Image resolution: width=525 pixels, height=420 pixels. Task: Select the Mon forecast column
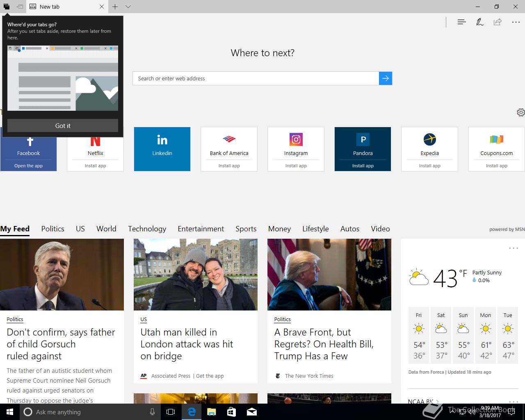(x=486, y=335)
